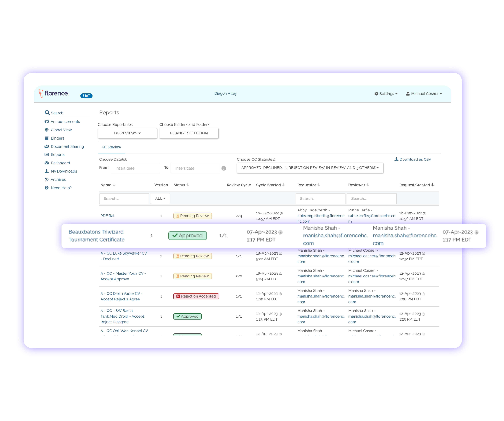504x421 pixels.
Task: Sort by Name column arrow
Action: (114, 185)
